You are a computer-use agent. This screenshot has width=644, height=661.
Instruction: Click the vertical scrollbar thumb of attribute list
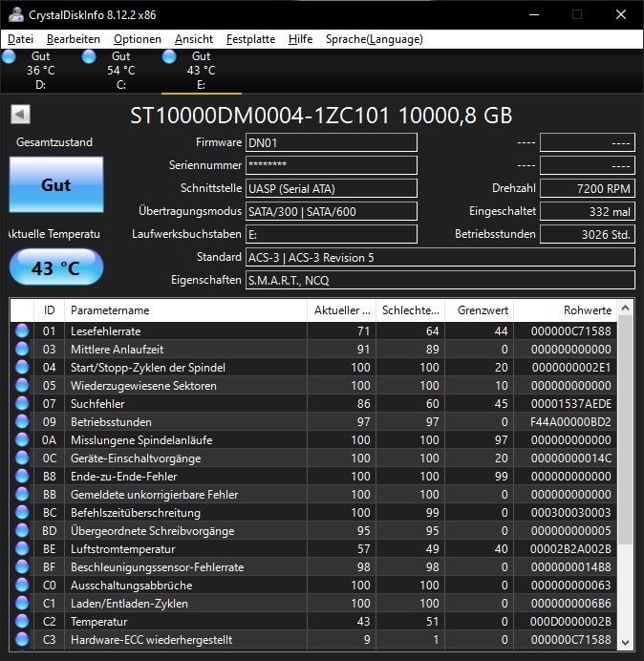[626, 430]
